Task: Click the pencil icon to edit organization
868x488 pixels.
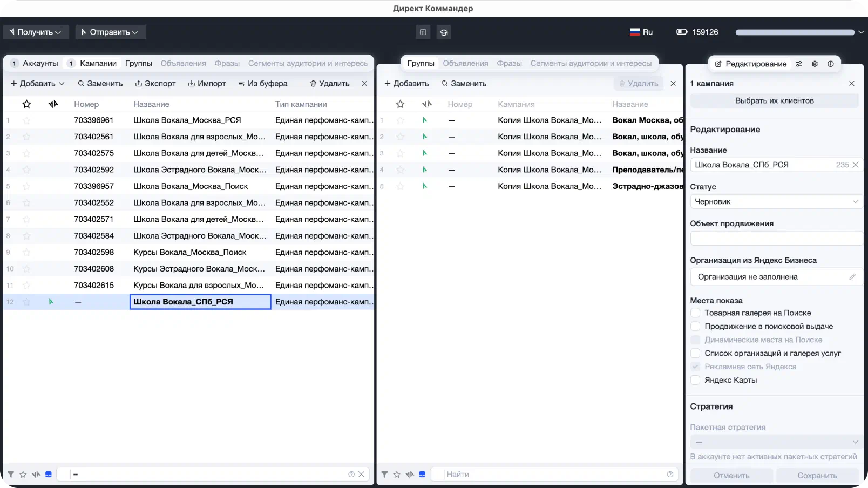Action: coord(852,277)
